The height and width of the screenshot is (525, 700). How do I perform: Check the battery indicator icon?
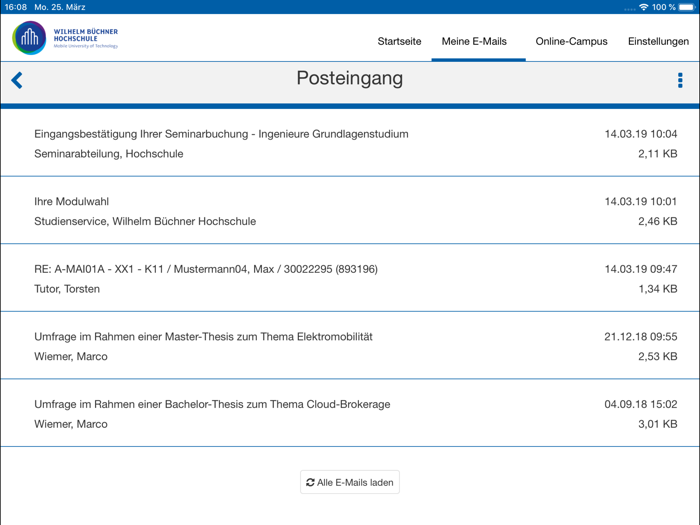pyautogui.click(x=687, y=7)
